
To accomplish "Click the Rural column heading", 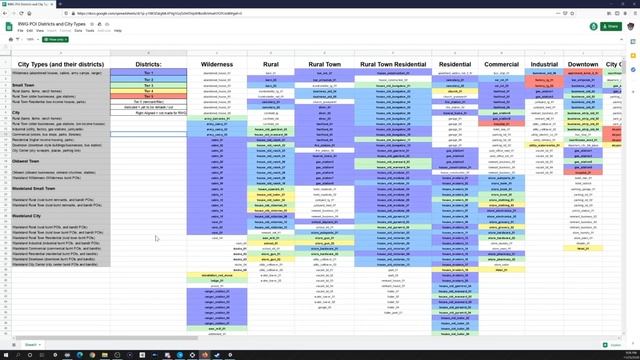I will coord(271,64).
